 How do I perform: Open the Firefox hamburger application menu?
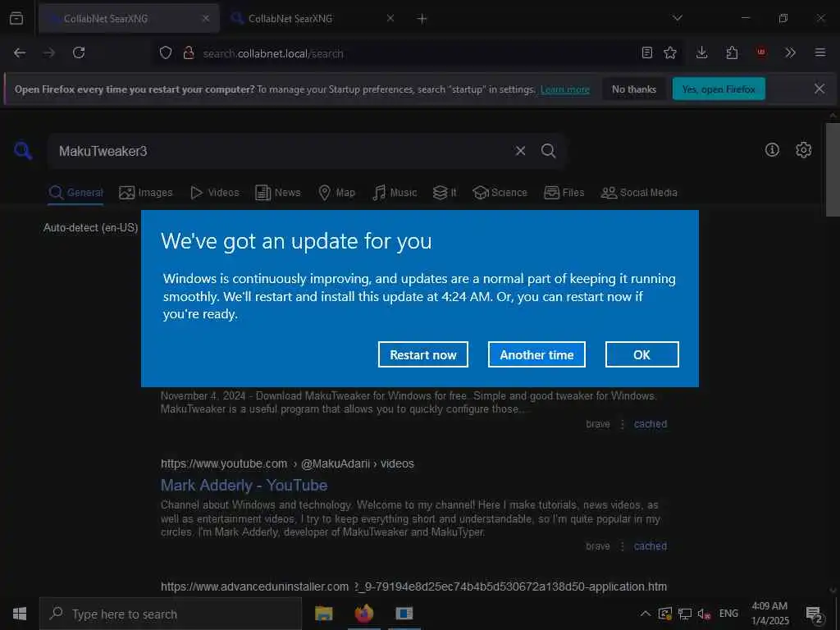[x=820, y=53]
